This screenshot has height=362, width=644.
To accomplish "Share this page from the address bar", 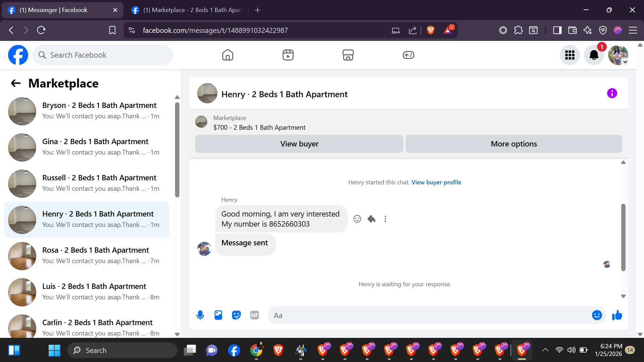I will pyautogui.click(x=413, y=30).
